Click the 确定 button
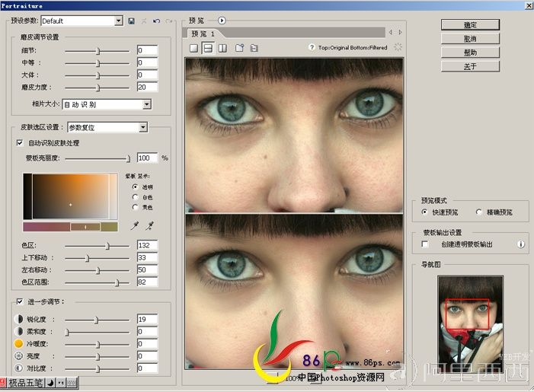The width and height of the screenshot is (534, 392). (x=470, y=25)
